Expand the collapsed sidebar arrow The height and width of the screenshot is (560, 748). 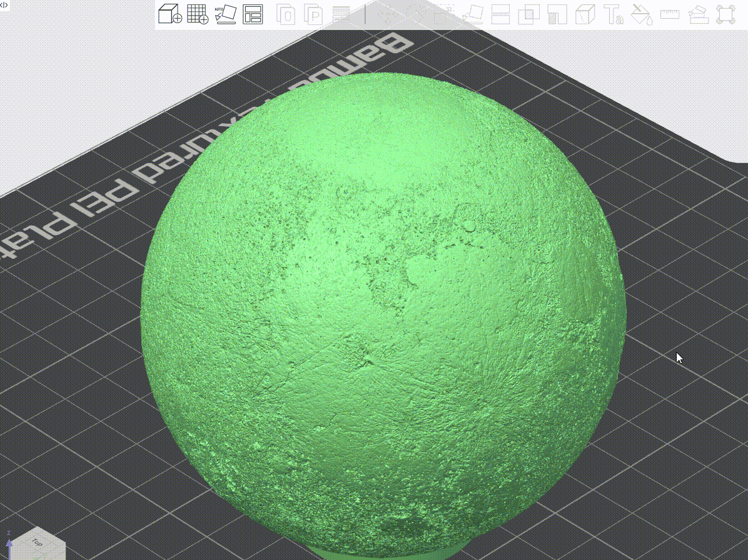[4, 5]
